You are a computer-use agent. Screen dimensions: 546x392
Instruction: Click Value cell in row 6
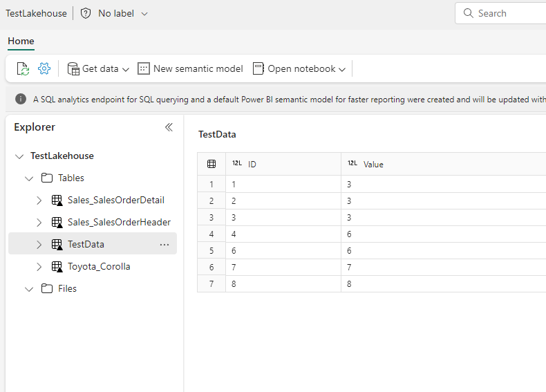(444, 268)
